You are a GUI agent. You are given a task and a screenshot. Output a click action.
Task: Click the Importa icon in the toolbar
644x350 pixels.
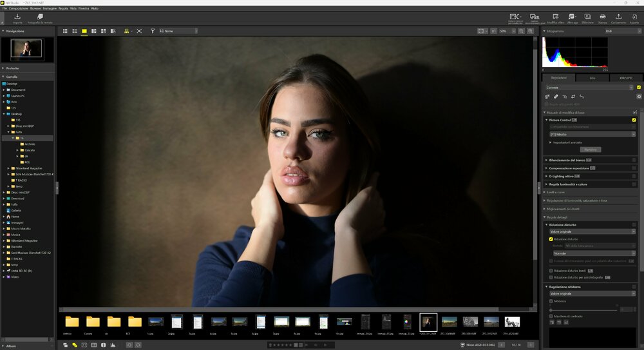[17, 17]
